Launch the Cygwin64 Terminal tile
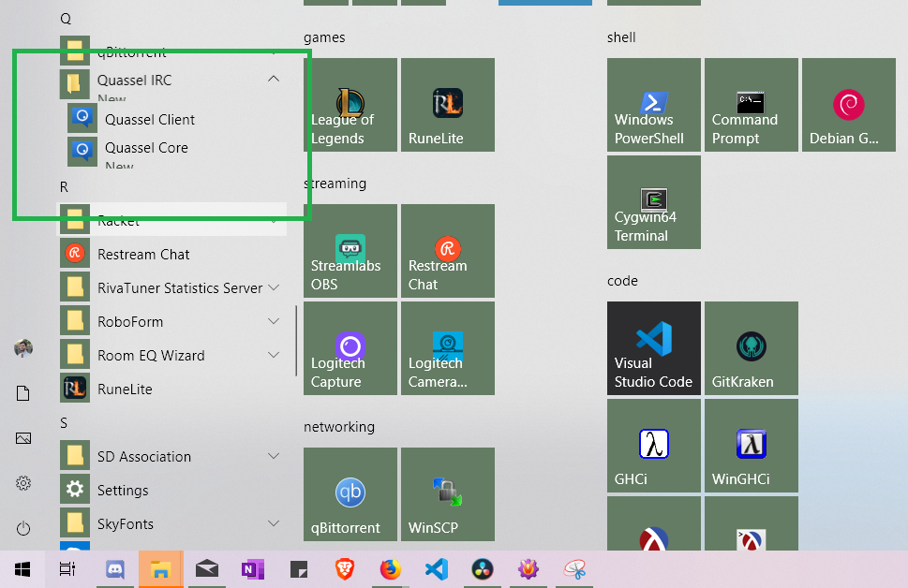 pyautogui.click(x=654, y=202)
